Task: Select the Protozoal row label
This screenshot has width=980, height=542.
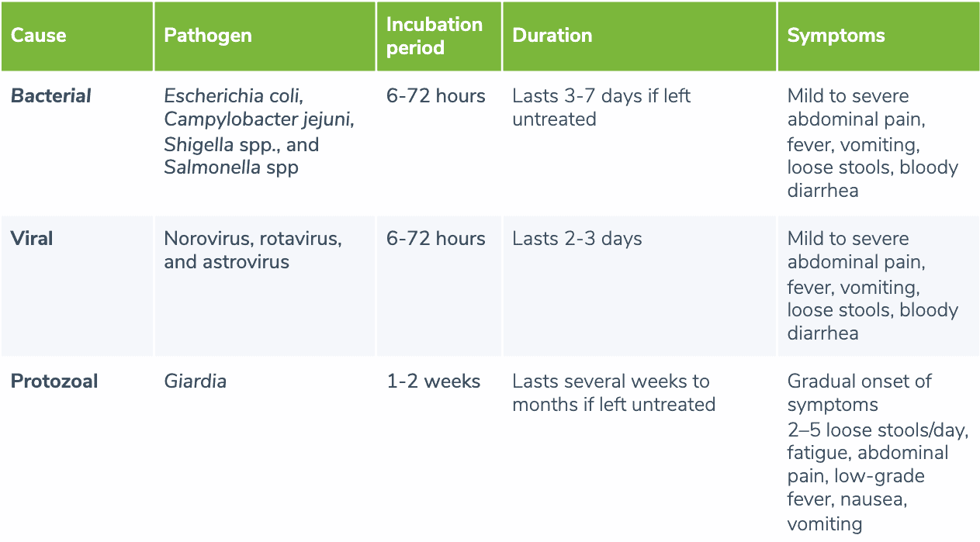Action: [54, 381]
